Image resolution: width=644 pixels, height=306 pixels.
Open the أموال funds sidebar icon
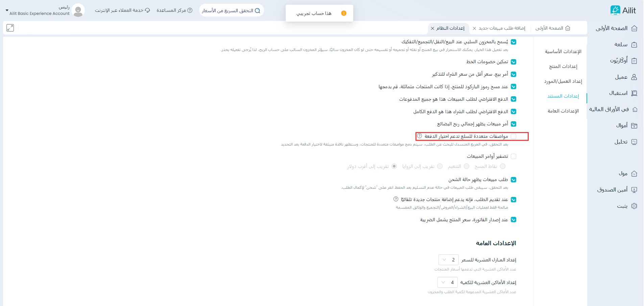[x=634, y=126]
